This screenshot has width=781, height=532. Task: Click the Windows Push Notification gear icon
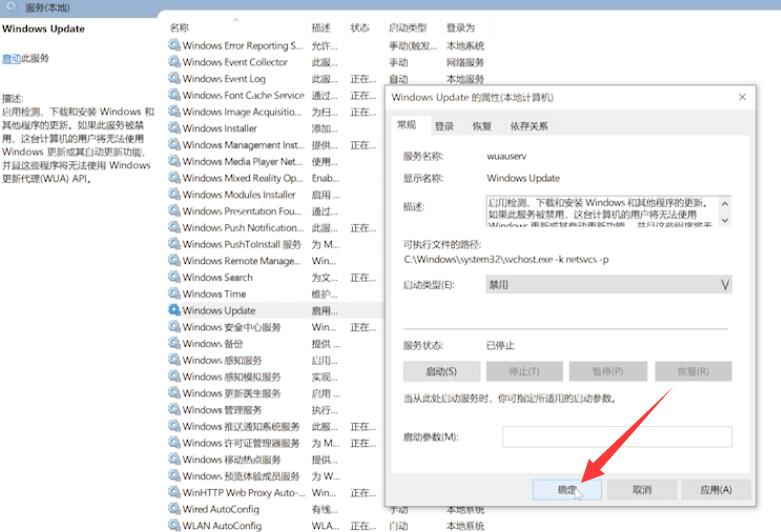[174, 227]
